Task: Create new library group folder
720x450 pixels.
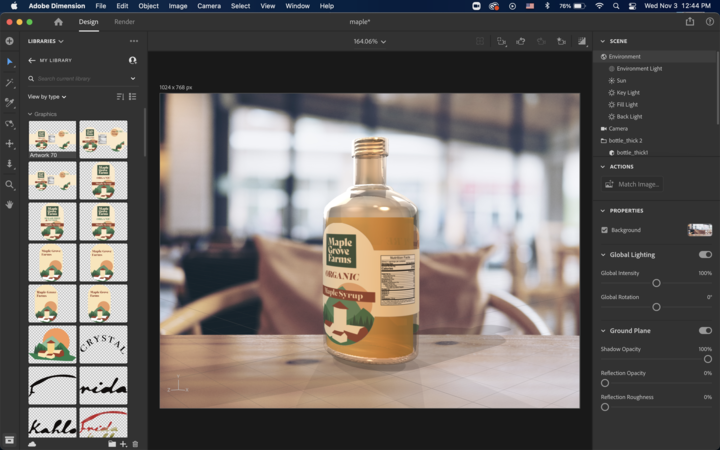Action: [x=112, y=444]
